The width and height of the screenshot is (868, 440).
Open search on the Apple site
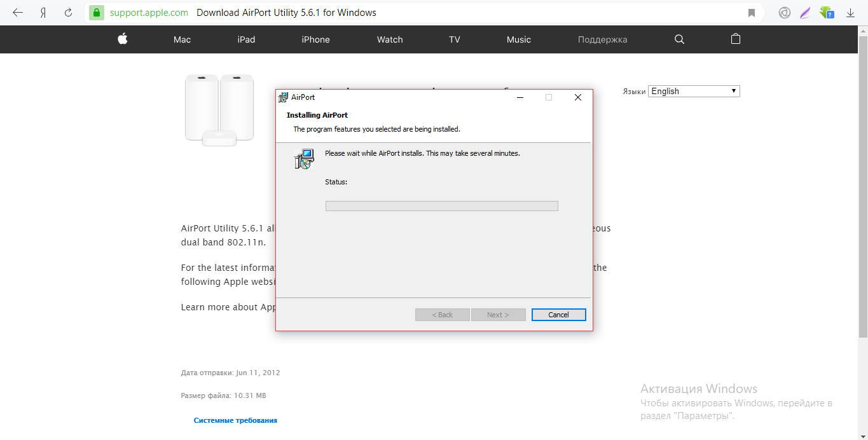(x=679, y=39)
